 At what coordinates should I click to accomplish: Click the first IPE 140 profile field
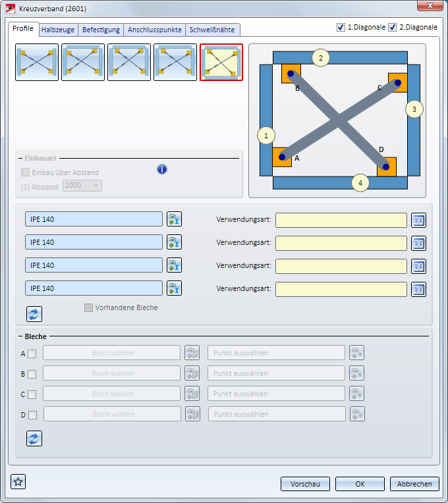pos(94,219)
